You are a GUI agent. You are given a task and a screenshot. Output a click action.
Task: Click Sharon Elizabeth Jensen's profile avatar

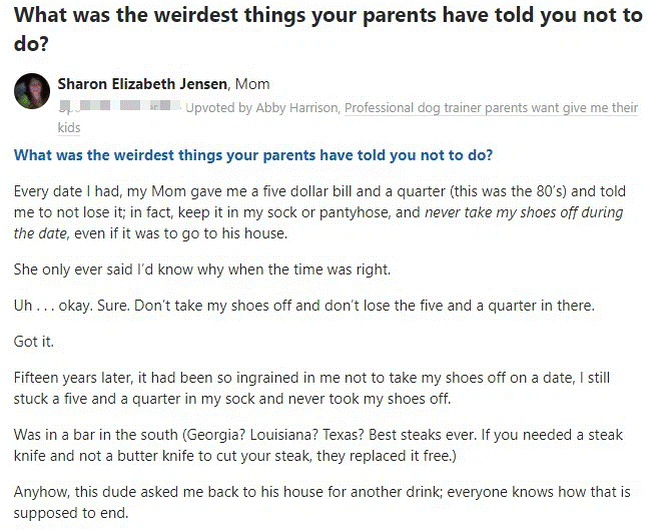[x=32, y=94]
